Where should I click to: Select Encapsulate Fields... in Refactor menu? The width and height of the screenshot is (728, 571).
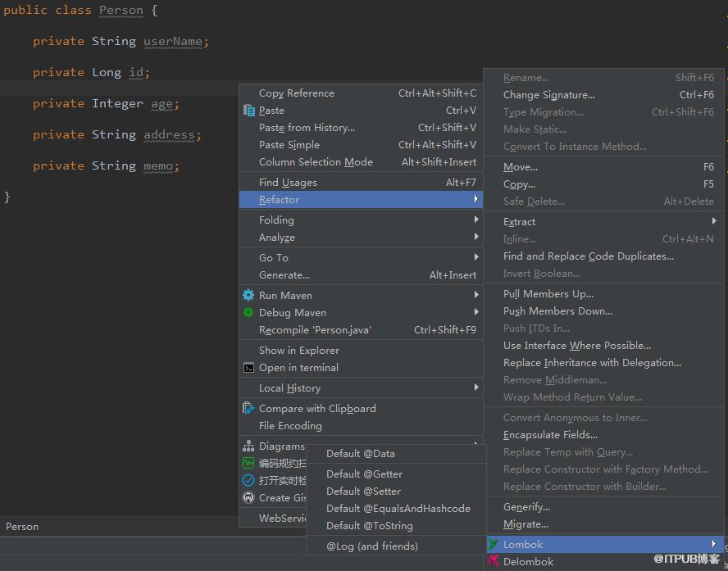click(604, 435)
